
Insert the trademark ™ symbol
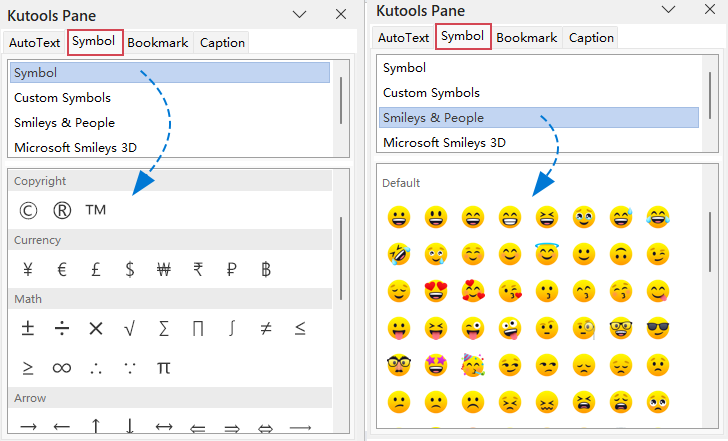point(96,210)
